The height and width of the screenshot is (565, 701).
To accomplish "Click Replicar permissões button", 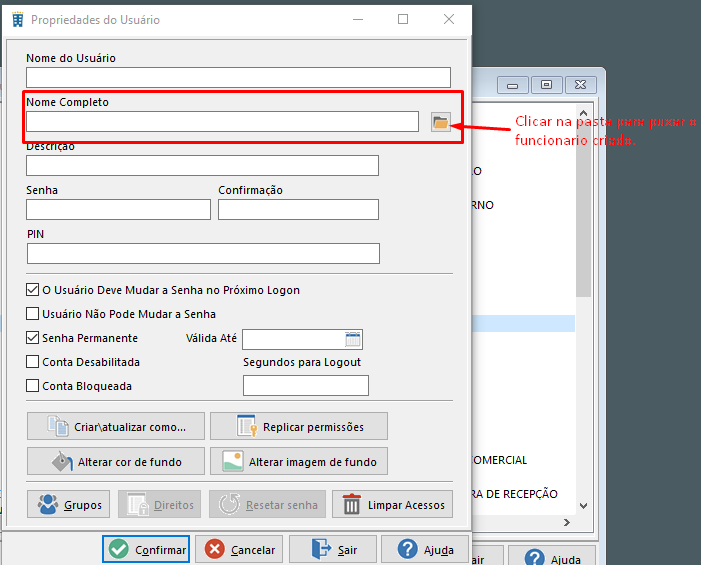I will tap(299, 426).
